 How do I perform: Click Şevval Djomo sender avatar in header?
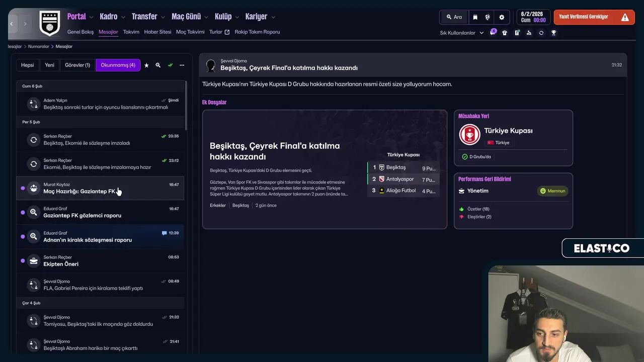tap(211, 65)
